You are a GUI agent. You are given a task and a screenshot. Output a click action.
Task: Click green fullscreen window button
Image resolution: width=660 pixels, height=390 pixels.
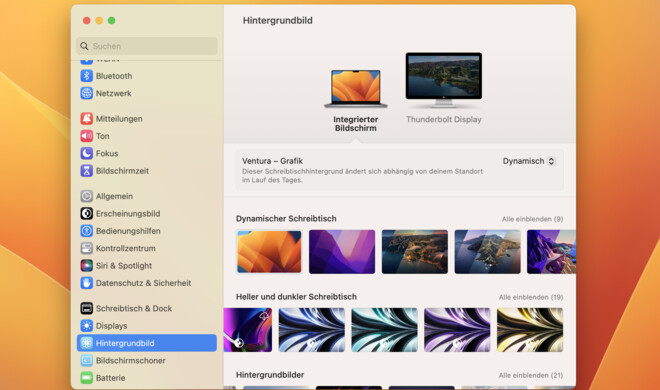112,20
